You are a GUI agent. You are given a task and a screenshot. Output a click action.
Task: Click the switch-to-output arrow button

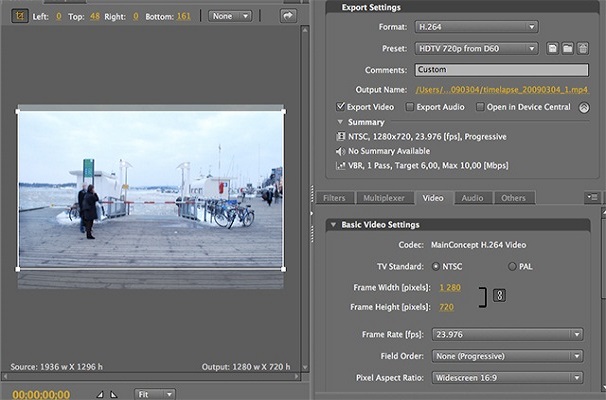click(x=288, y=16)
